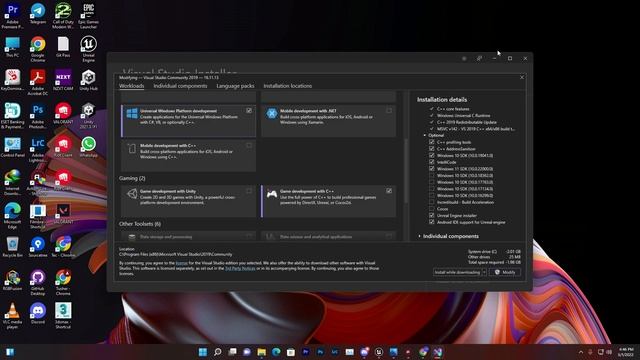Click clock and date in taskbar

coord(626,352)
